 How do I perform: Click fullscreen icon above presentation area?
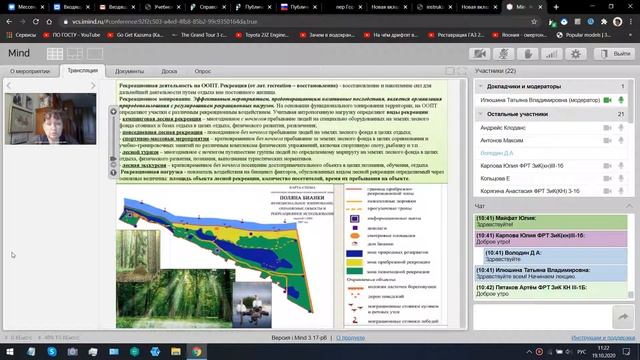click(x=450, y=71)
